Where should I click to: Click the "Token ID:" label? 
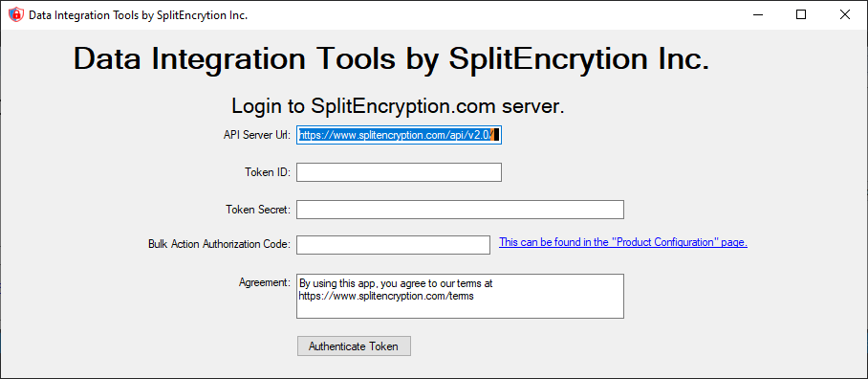point(268,172)
